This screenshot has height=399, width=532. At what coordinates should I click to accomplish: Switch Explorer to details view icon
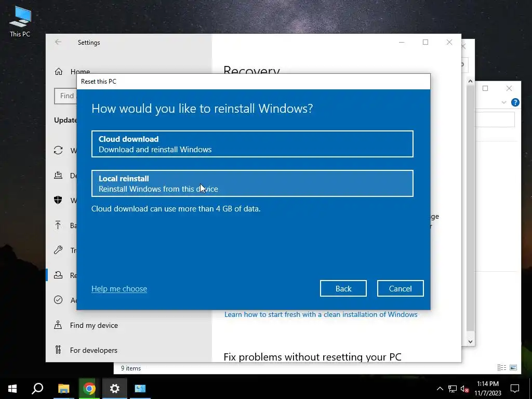tap(502, 367)
